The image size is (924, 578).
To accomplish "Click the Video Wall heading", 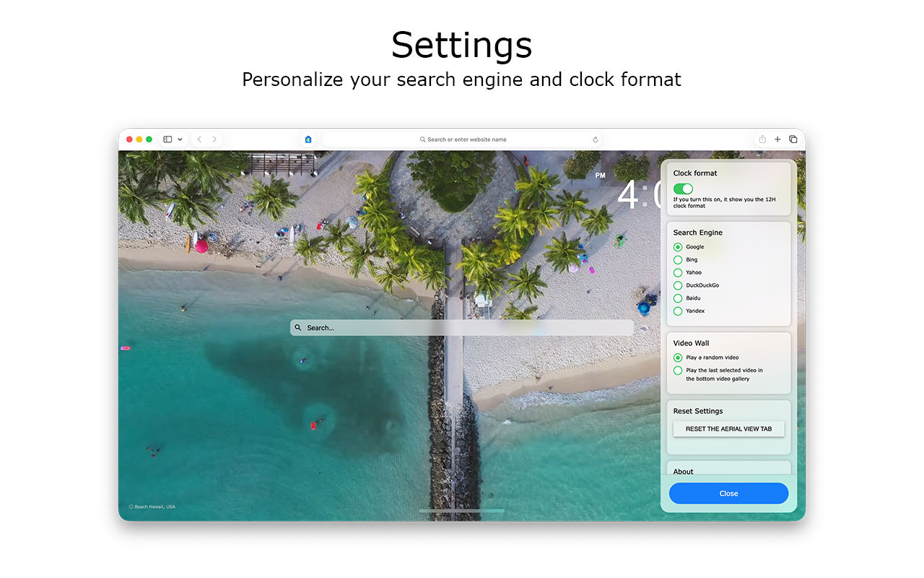I will coord(692,343).
